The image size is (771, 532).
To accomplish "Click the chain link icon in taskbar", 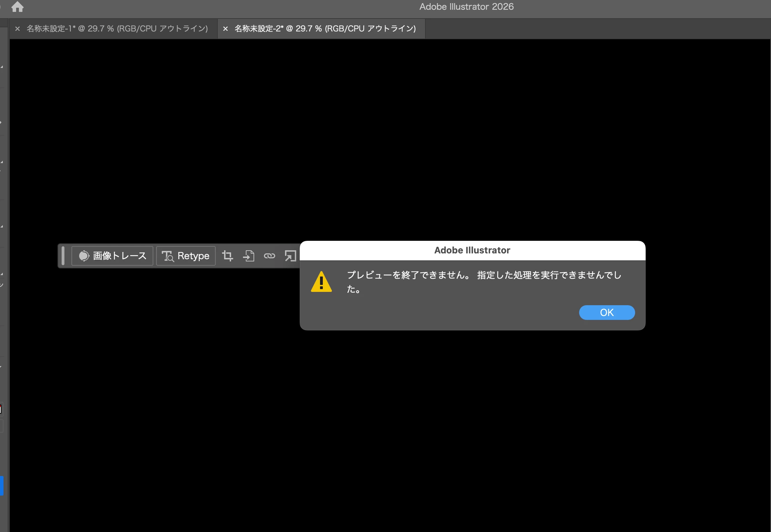I will (x=269, y=256).
